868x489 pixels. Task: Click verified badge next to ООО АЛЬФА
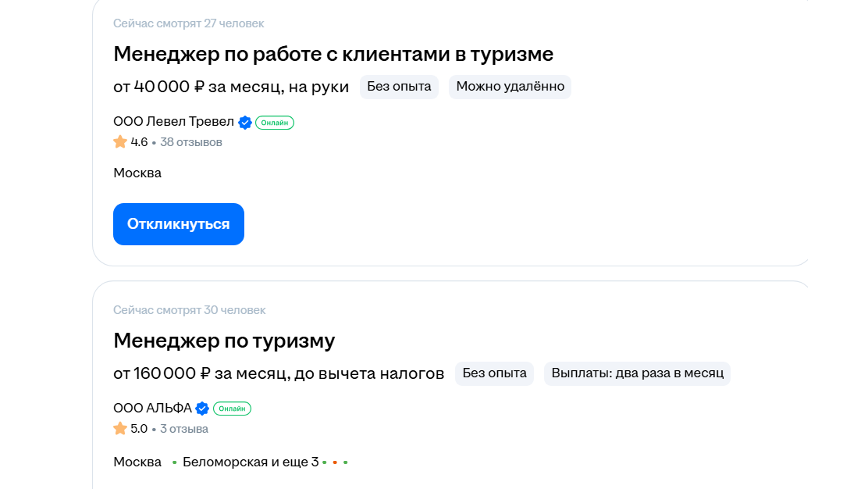pos(202,409)
